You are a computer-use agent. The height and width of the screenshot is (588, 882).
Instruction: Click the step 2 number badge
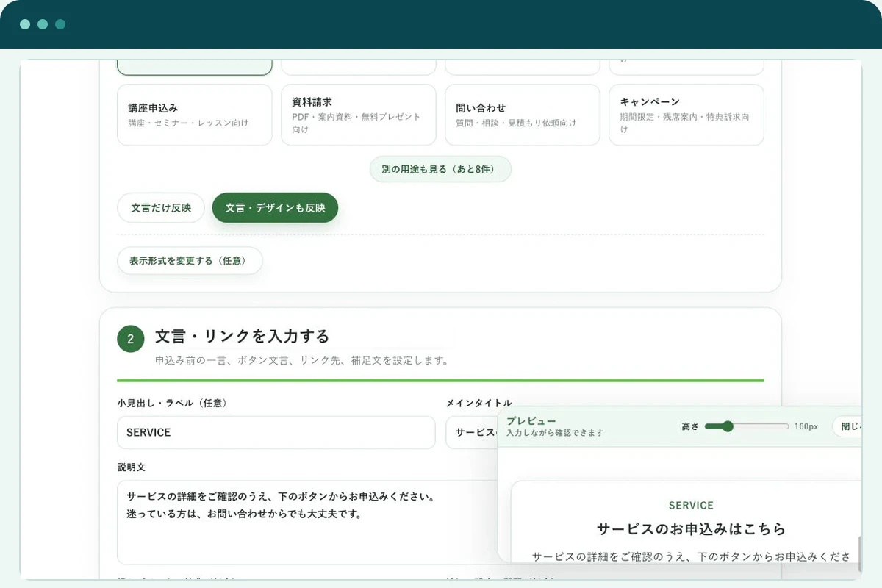pos(131,339)
